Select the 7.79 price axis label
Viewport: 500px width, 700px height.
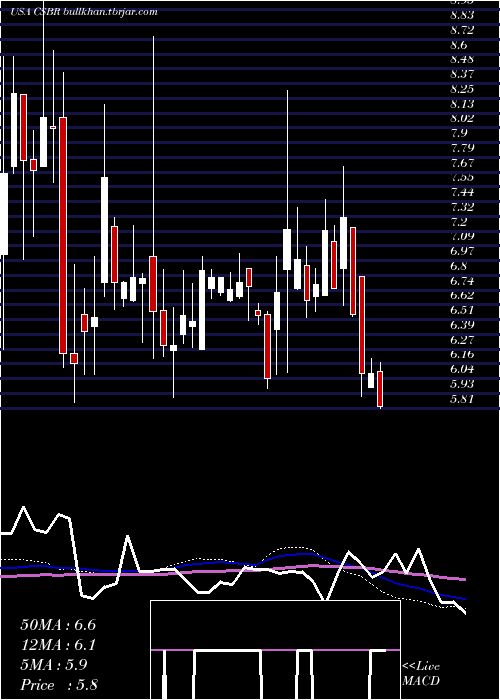tap(462, 148)
